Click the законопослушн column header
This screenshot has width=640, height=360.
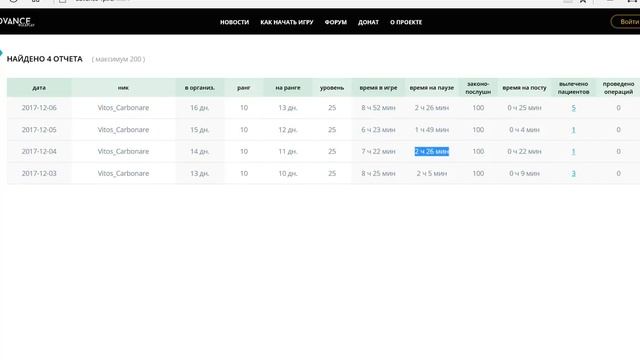coord(478,87)
